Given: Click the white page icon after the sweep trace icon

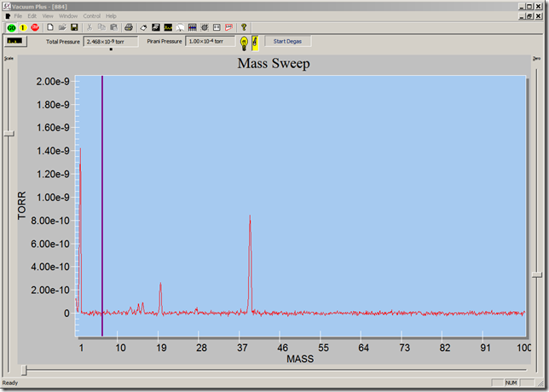Looking at the screenshot, I should (x=180, y=27).
